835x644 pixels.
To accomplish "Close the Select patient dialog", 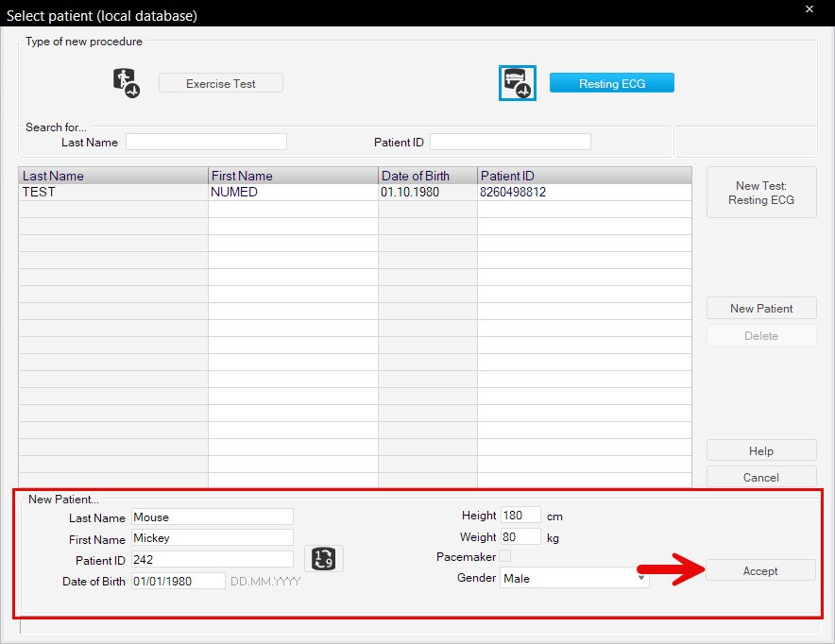I will (x=809, y=9).
